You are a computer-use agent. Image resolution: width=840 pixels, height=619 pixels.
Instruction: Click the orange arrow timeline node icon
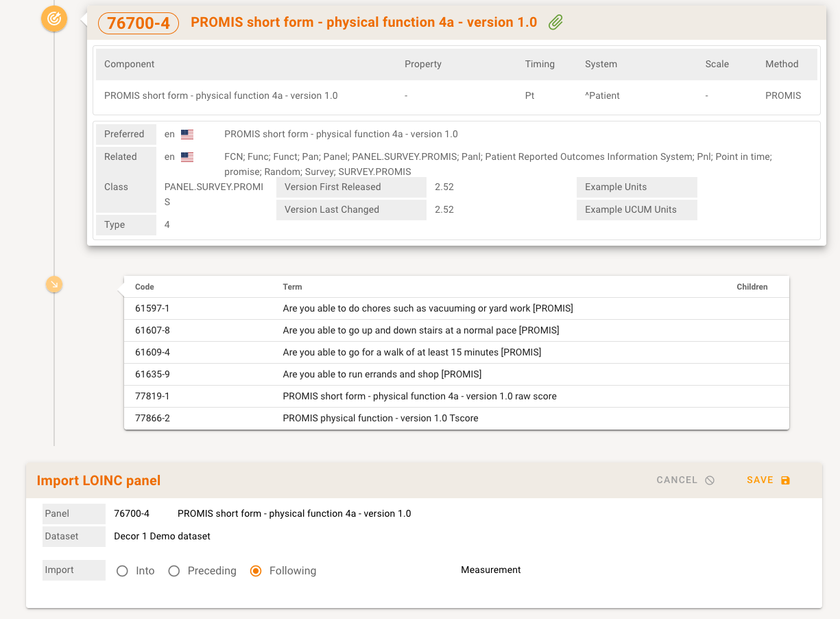click(x=54, y=283)
